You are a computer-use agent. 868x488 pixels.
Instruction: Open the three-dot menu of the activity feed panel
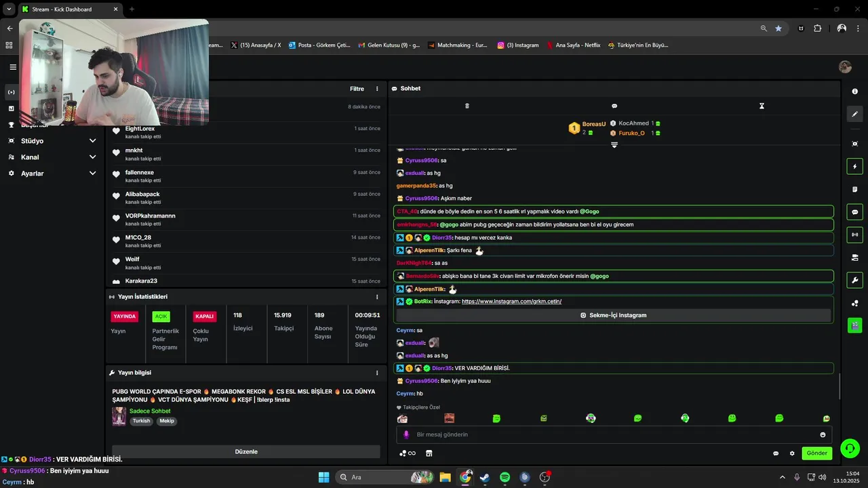tap(377, 89)
